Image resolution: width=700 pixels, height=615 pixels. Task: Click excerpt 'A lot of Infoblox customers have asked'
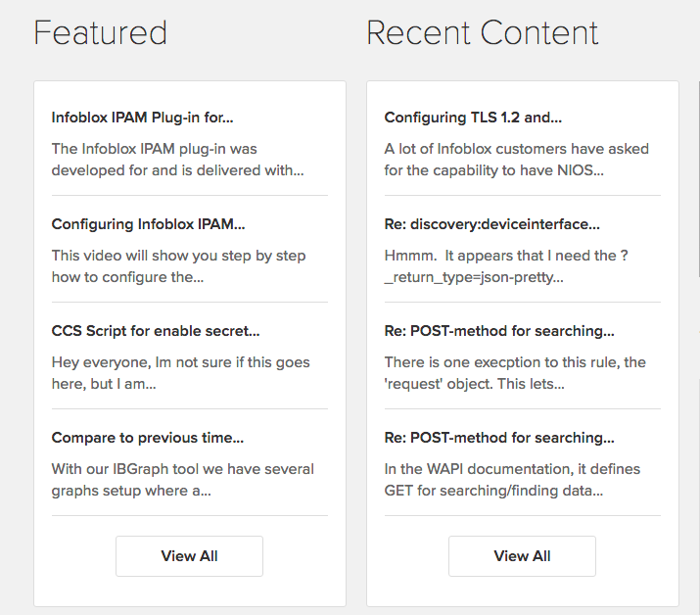tap(517, 160)
